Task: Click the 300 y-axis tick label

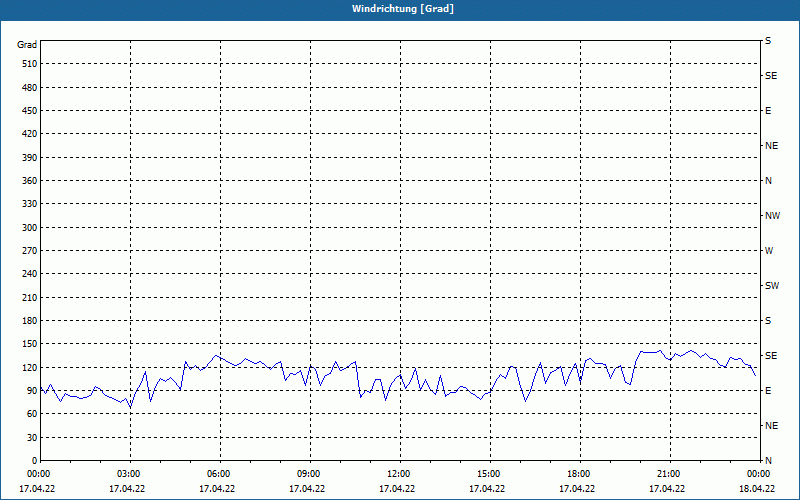Action: pos(30,228)
